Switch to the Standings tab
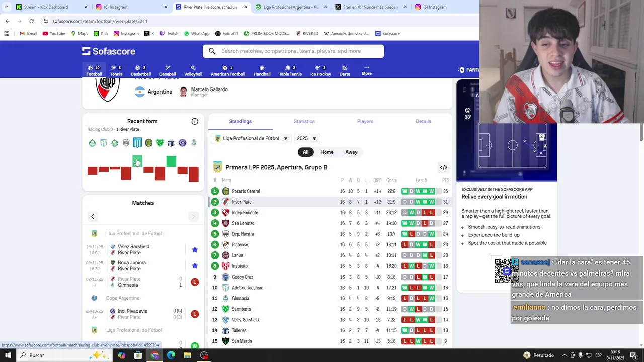The image size is (644, 362). 240,121
